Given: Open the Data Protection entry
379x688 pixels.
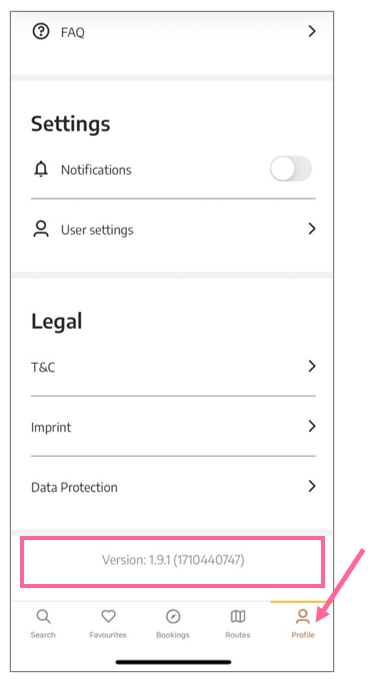Looking at the screenshot, I should tap(173, 487).
